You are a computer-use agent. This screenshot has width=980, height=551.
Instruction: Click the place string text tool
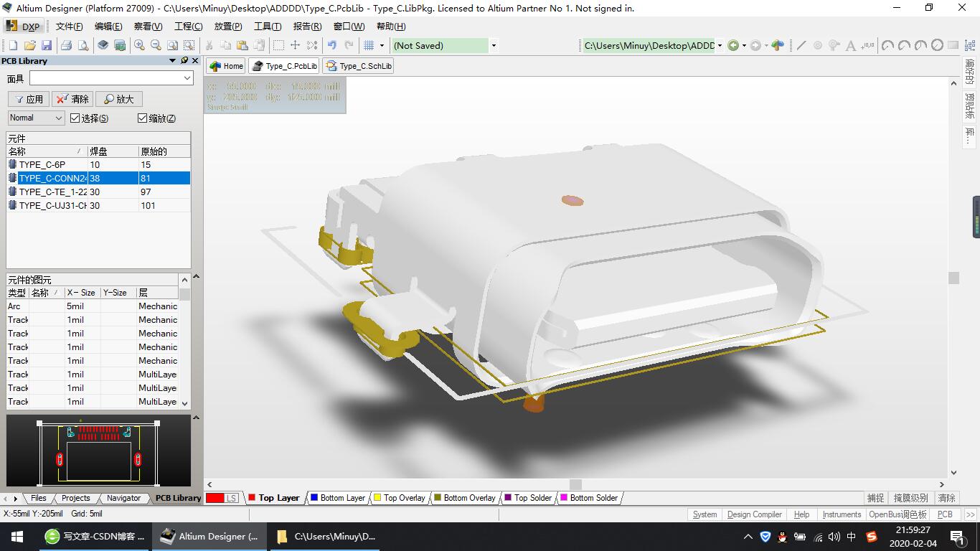pos(851,45)
